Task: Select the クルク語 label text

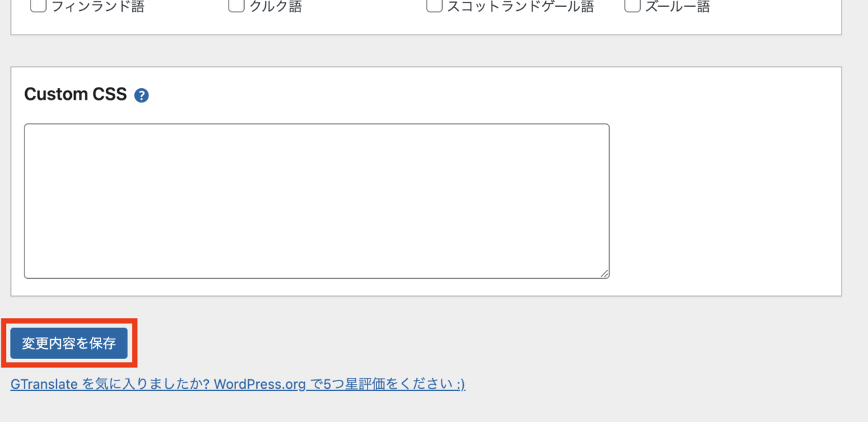Action: click(x=275, y=7)
